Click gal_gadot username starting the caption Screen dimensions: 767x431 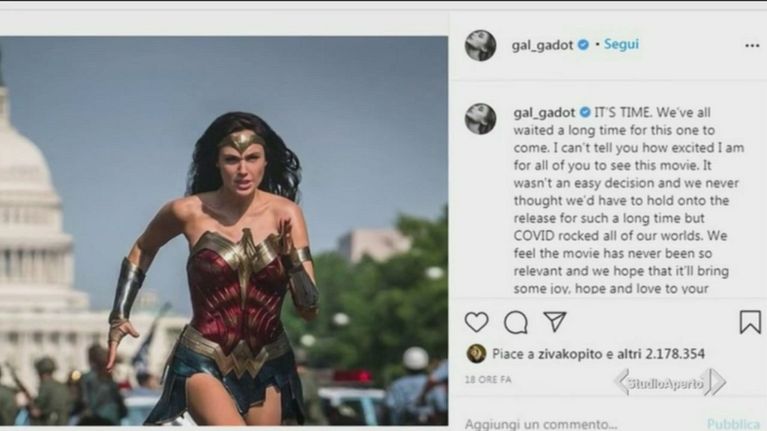pos(541,112)
